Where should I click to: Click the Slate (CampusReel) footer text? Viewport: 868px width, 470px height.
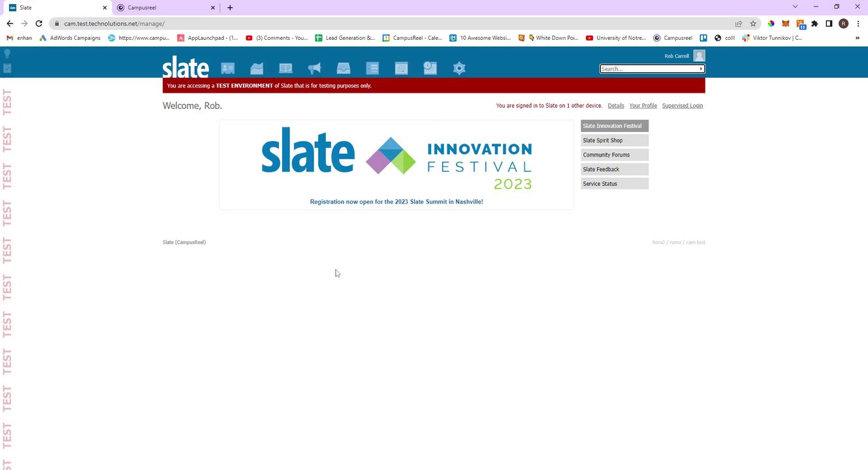pos(184,242)
